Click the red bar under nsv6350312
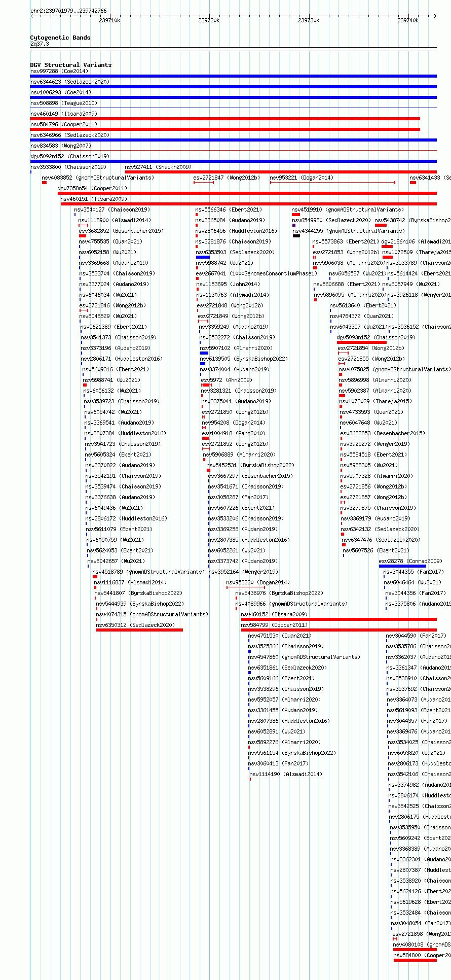The image size is (451, 980). (x=139, y=630)
